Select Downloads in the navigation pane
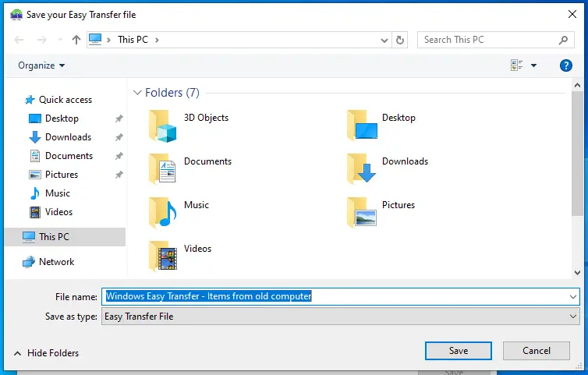This screenshot has width=588, height=375. click(60, 137)
